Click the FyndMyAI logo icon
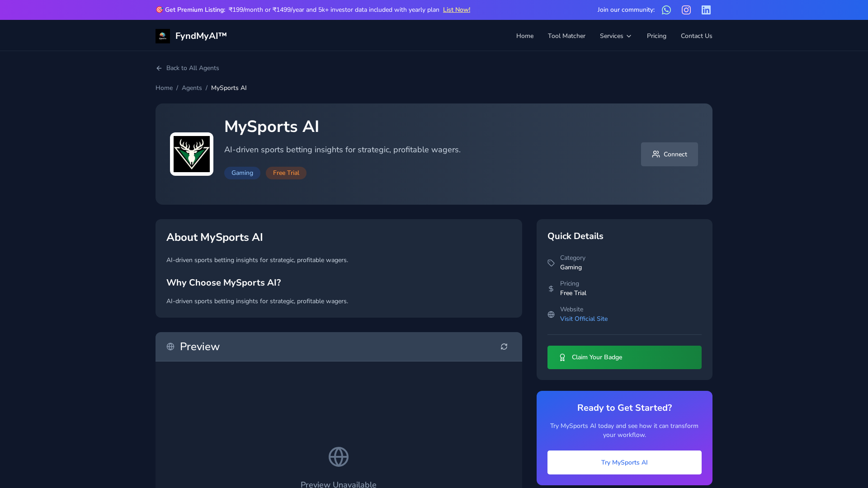 pyautogui.click(x=163, y=36)
